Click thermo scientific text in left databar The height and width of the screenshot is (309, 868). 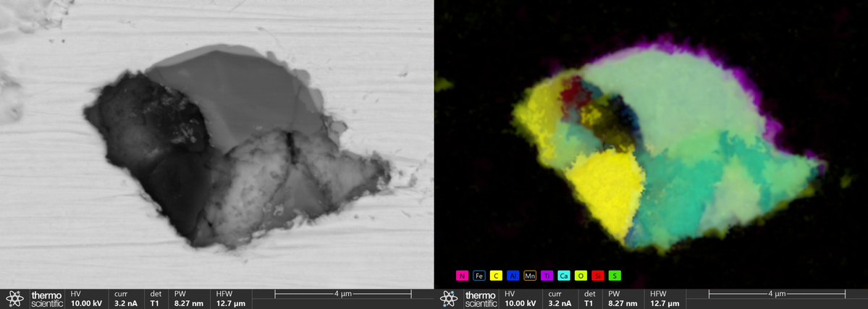tap(47, 299)
